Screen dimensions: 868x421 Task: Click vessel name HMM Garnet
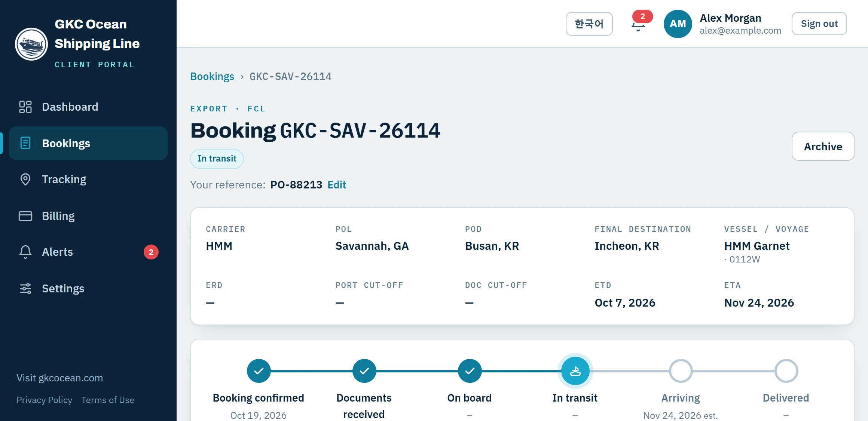click(757, 246)
